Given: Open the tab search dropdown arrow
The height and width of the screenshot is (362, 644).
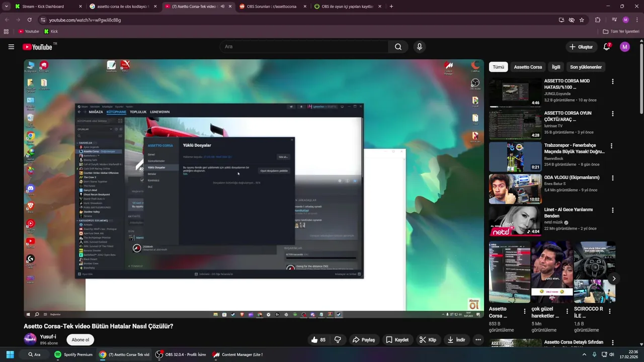Looking at the screenshot, I should (7, 7).
